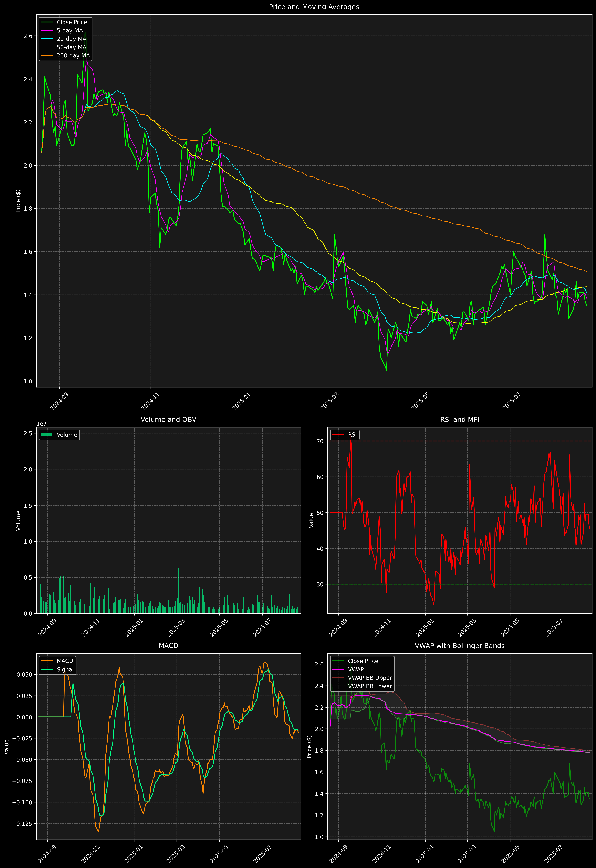596x868 pixels.
Task: Click the Volume legend swatch
Action: click(x=47, y=435)
